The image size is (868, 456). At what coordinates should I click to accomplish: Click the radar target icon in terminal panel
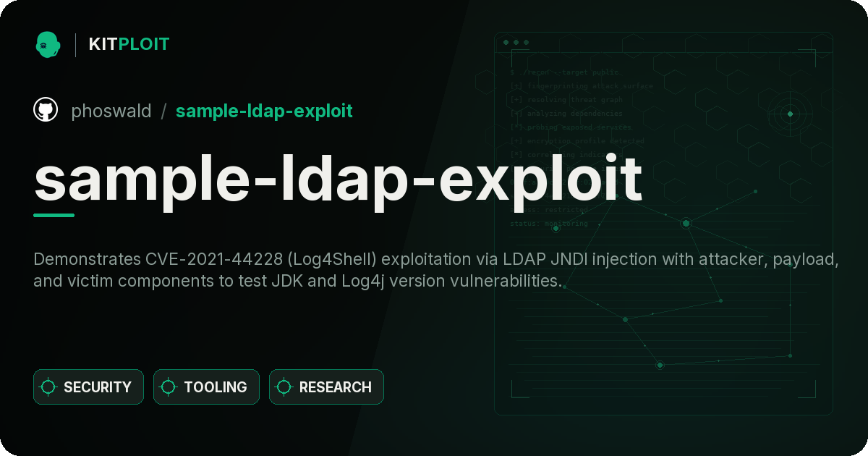[790, 114]
